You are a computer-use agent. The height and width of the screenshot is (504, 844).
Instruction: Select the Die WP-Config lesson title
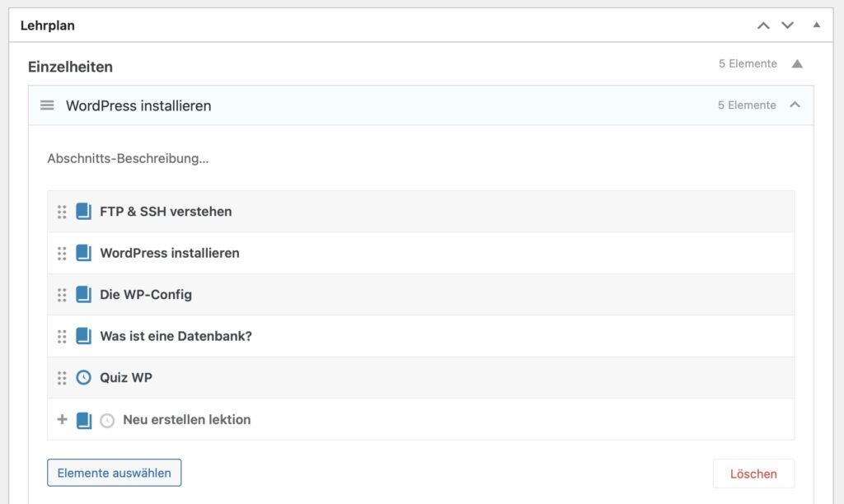[x=146, y=295]
